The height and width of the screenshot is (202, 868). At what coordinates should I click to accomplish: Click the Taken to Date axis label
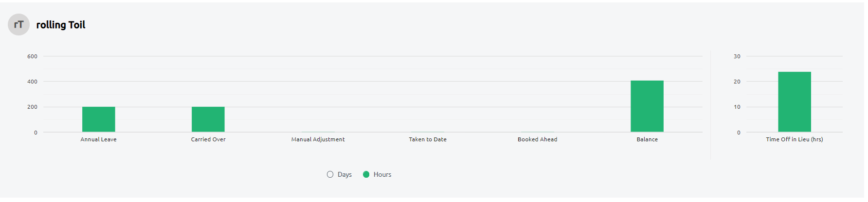[428, 139]
